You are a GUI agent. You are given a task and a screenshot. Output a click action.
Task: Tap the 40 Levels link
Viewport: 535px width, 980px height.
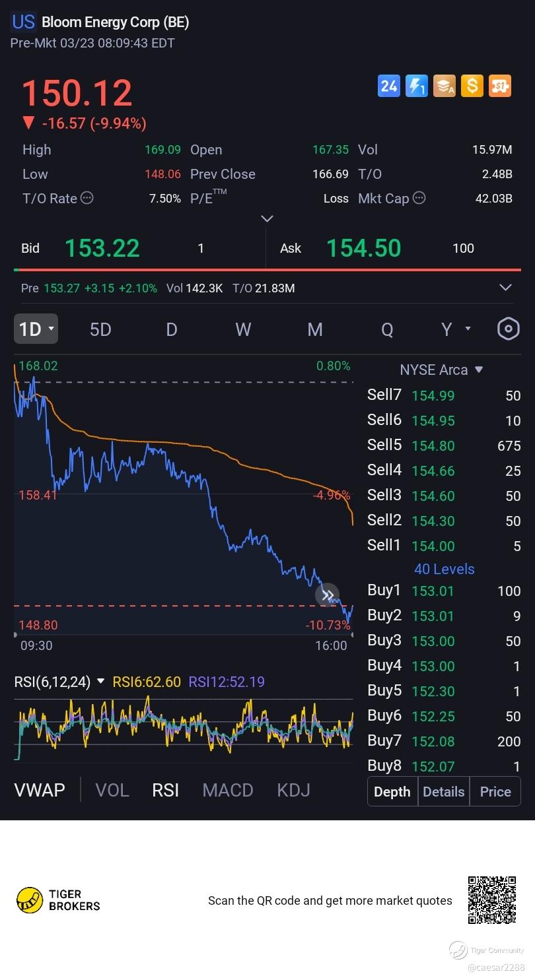(x=445, y=569)
